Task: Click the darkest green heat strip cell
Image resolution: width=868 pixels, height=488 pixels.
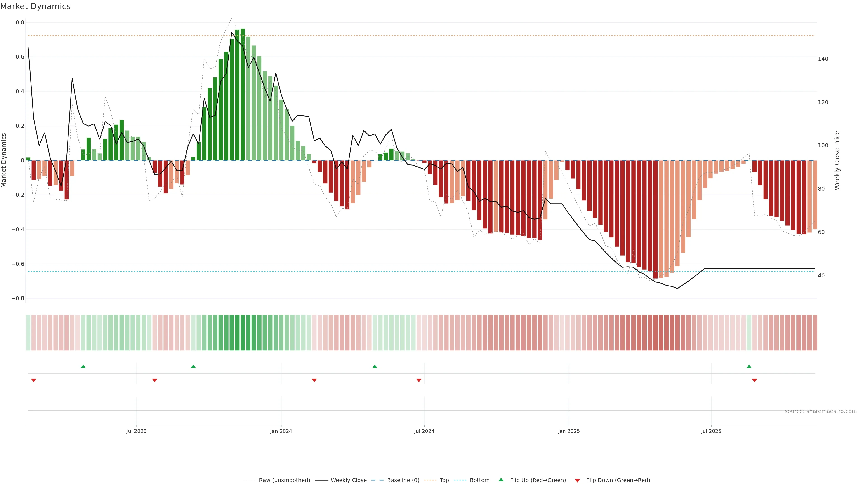Action: tap(243, 332)
